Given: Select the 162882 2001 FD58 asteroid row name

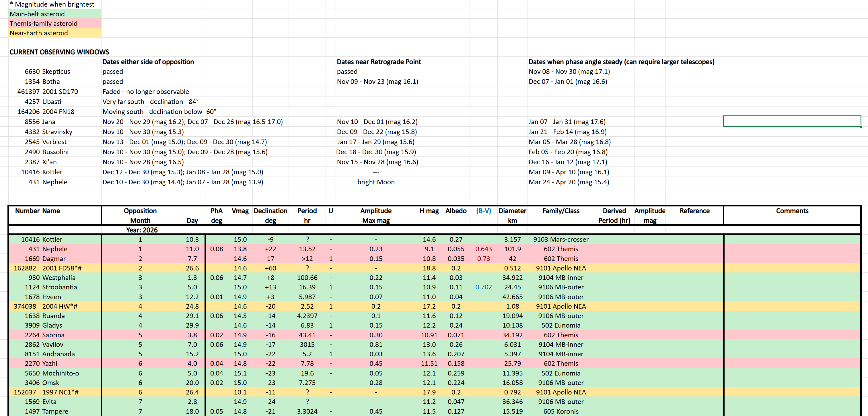Looking at the screenshot, I should 62,268.
